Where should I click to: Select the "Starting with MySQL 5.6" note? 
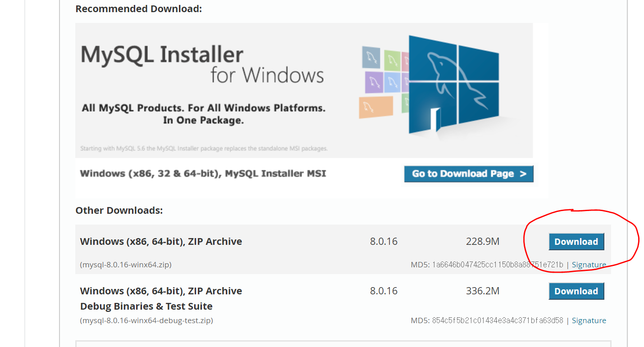coord(204,148)
